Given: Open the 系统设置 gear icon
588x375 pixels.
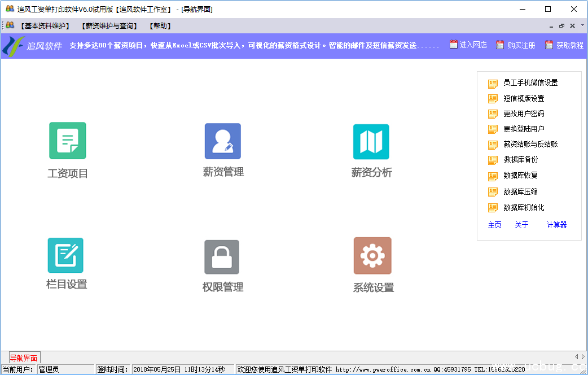Looking at the screenshot, I should [372, 256].
